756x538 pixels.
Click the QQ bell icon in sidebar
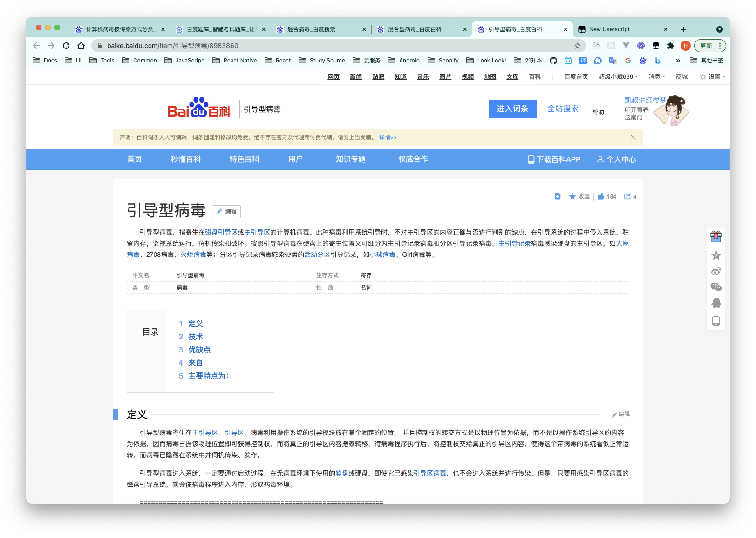716,303
